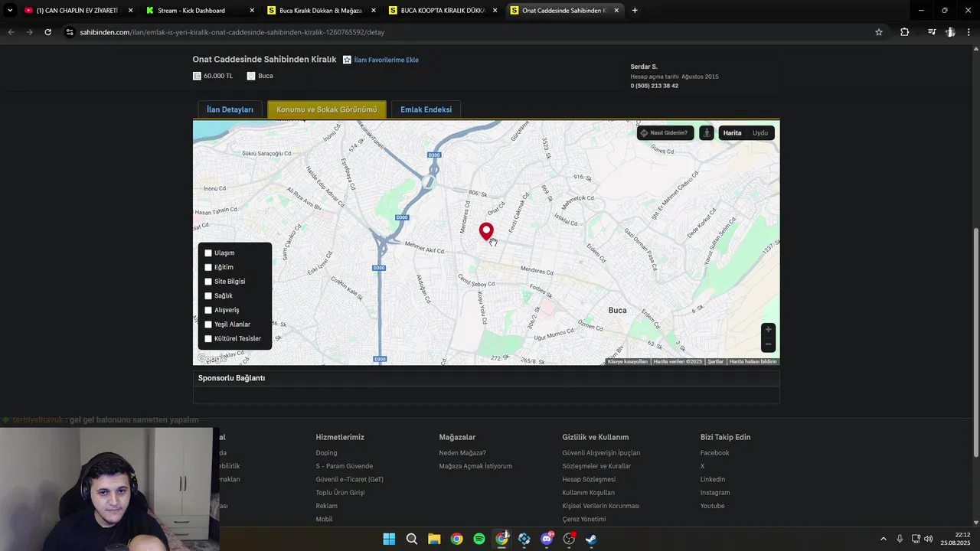
Task: Go back in browser history
Action: tap(11, 32)
